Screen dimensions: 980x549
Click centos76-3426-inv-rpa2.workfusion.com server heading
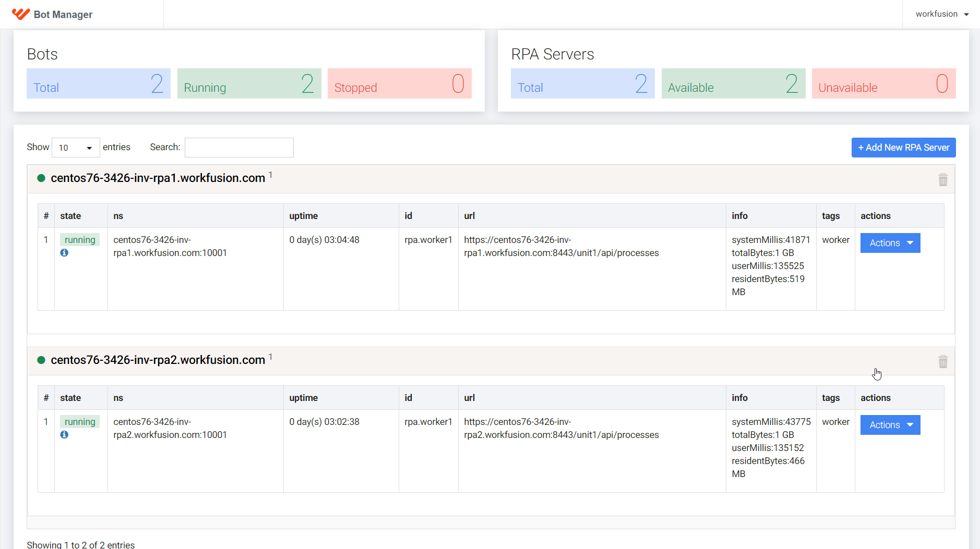[158, 360]
